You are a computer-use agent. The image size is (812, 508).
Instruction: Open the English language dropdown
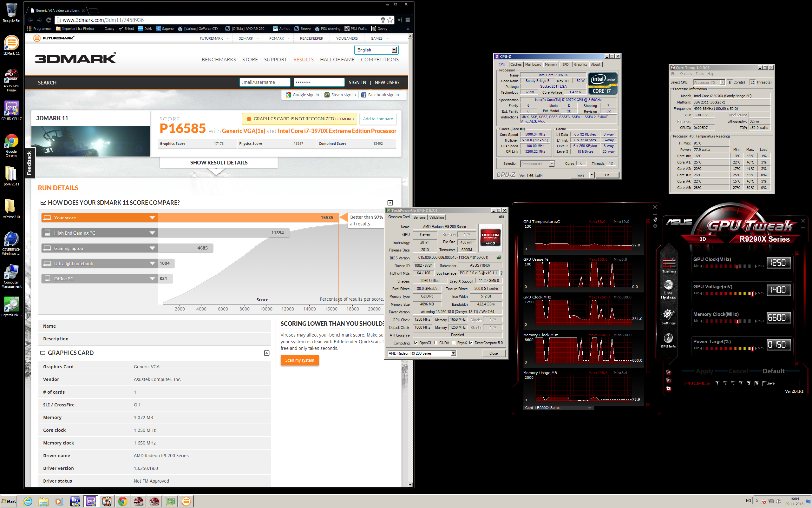click(x=376, y=50)
